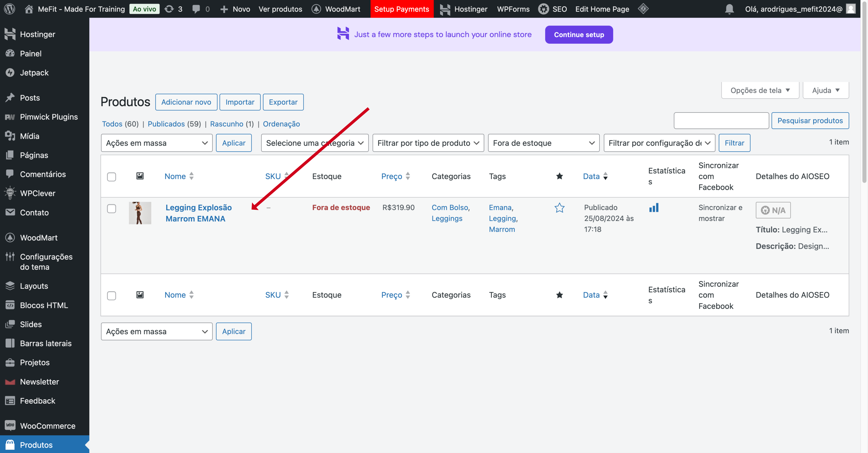Click the Painel dashboard icon in sidebar

pyautogui.click(x=10, y=53)
